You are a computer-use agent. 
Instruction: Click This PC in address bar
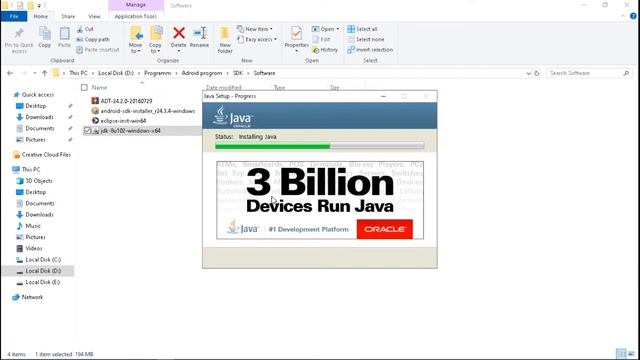tap(78, 73)
